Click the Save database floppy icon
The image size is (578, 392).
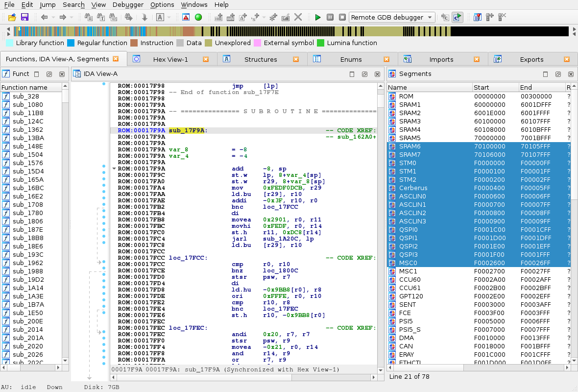tap(24, 17)
